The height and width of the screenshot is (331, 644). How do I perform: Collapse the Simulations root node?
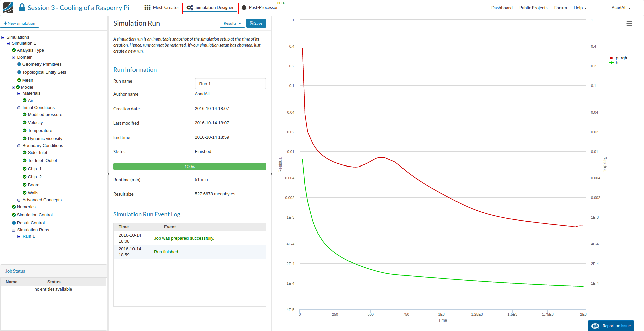pos(3,38)
